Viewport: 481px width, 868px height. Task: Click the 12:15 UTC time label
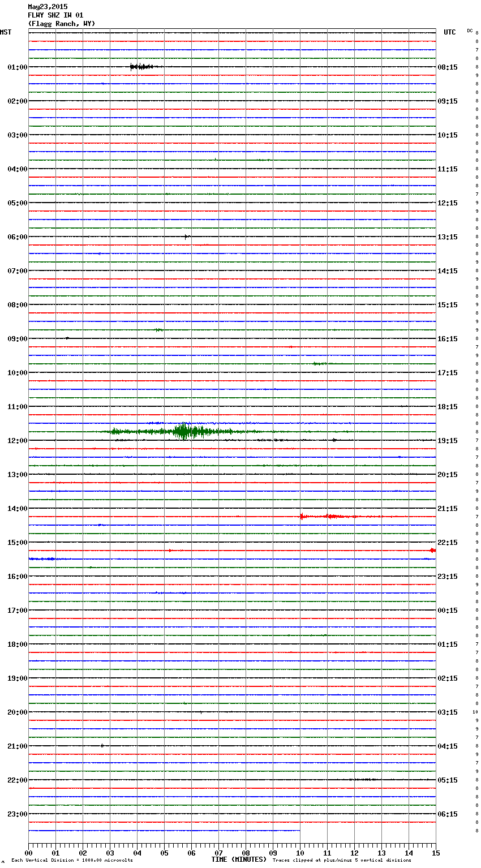click(x=448, y=203)
